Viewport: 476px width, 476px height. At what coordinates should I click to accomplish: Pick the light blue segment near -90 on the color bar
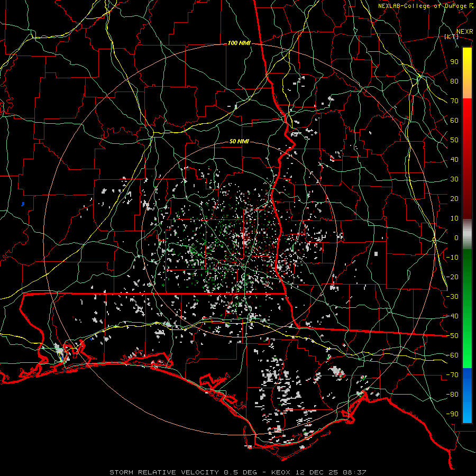(467, 414)
